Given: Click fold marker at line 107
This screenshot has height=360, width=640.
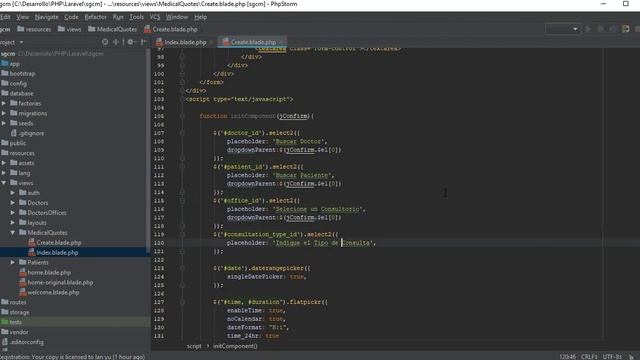Looking at the screenshot, I should [x=182, y=133].
